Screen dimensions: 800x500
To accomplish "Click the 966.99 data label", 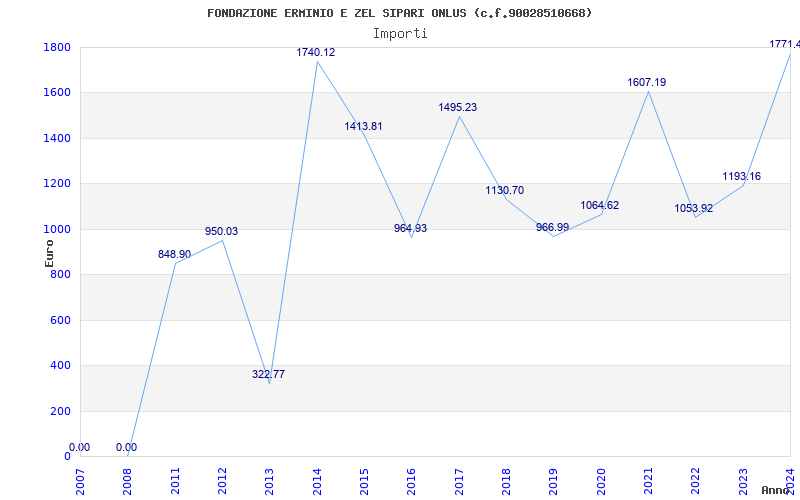I will [553, 227].
